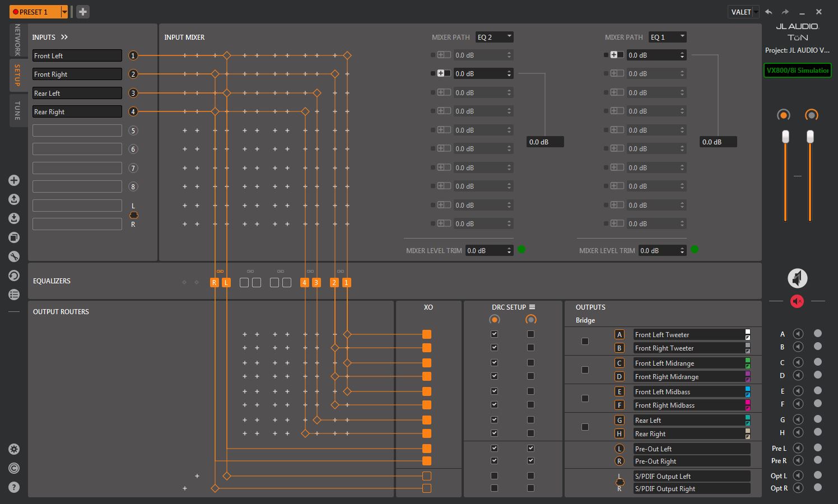This screenshot has width=838, height=504.
Task: Adjust EQ 2 Mixer Level Trim stepper
Action: click(509, 250)
